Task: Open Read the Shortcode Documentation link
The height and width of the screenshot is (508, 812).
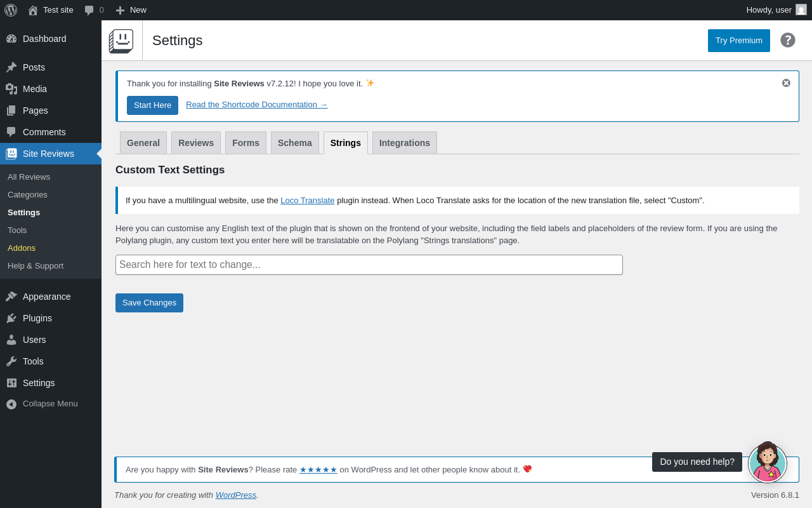Action: (x=257, y=104)
